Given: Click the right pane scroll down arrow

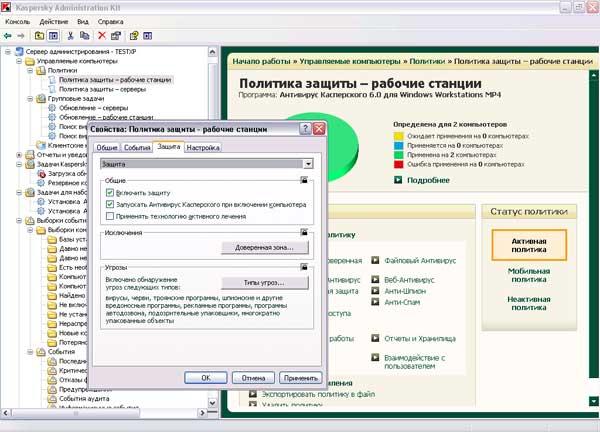Looking at the screenshot, I should tap(593, 401).
